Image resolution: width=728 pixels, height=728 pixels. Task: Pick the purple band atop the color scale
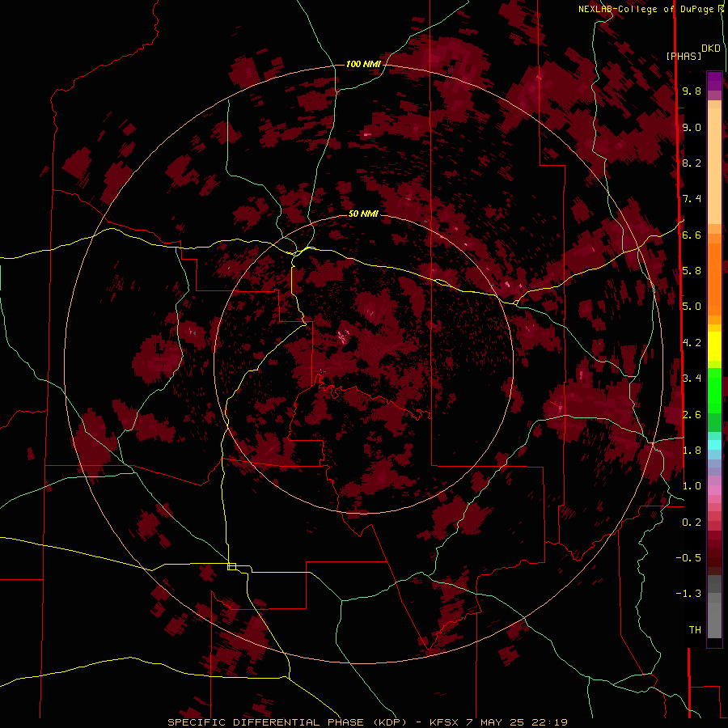(714, 81)
